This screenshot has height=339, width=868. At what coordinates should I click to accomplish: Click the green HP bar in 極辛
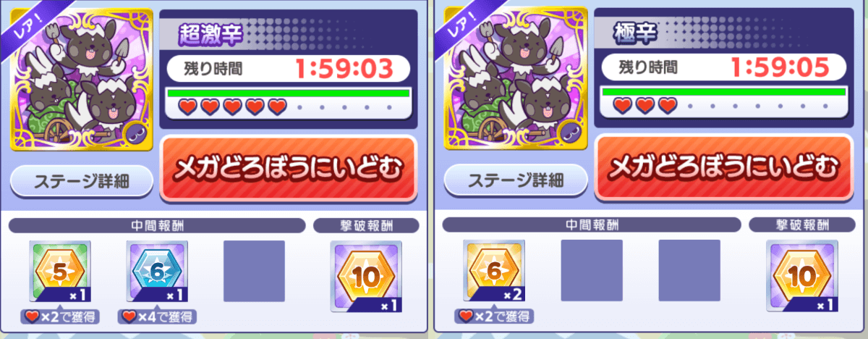[x=723, y=93]
